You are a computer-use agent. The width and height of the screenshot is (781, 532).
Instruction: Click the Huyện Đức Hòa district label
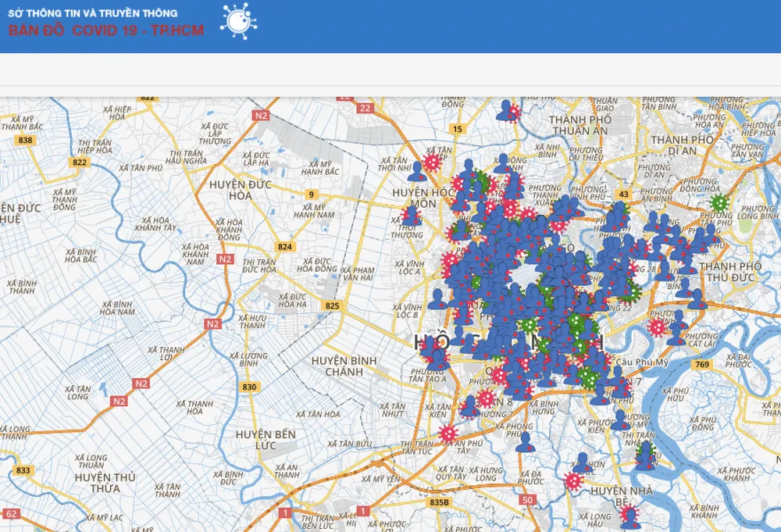click(x=241, y=190)
